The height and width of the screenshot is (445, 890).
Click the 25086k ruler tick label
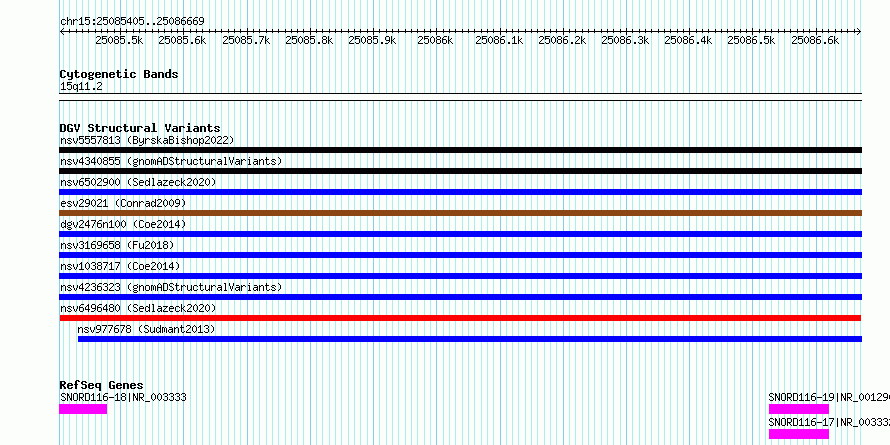coord(435,40)
